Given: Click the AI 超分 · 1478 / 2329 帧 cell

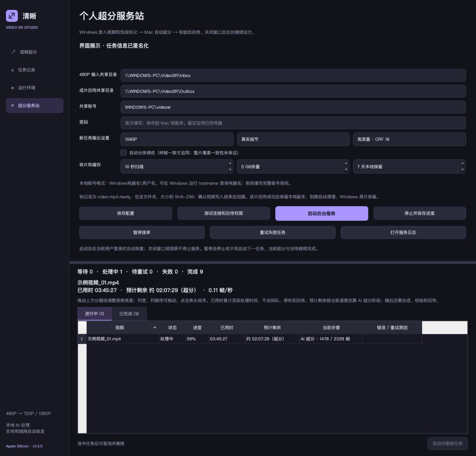Looking at the screenshot, I should (331, 339).
